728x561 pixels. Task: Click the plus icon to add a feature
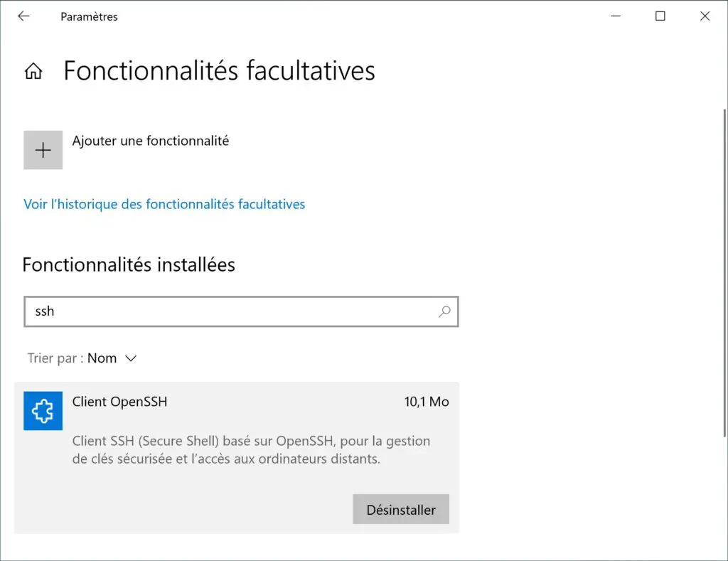(x=43, y=150)
